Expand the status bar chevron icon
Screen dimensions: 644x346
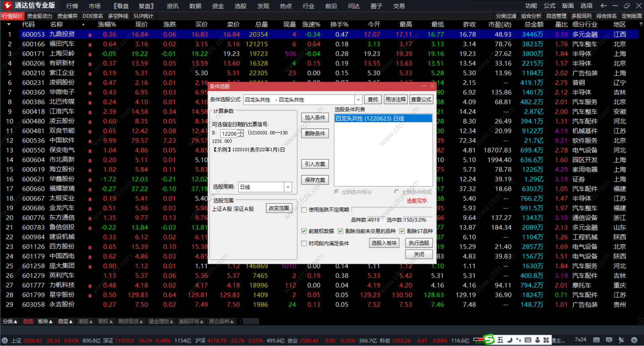tap(4, 340)
